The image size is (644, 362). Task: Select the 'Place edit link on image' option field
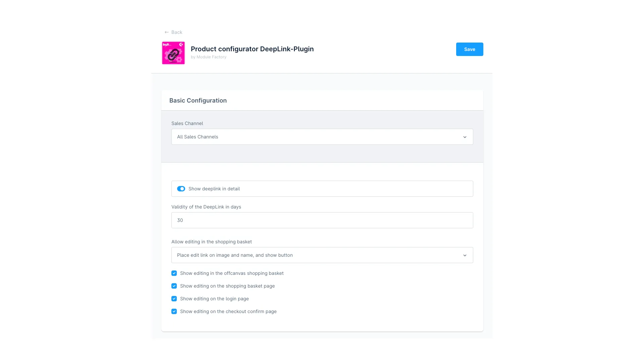tap(302, 255)
